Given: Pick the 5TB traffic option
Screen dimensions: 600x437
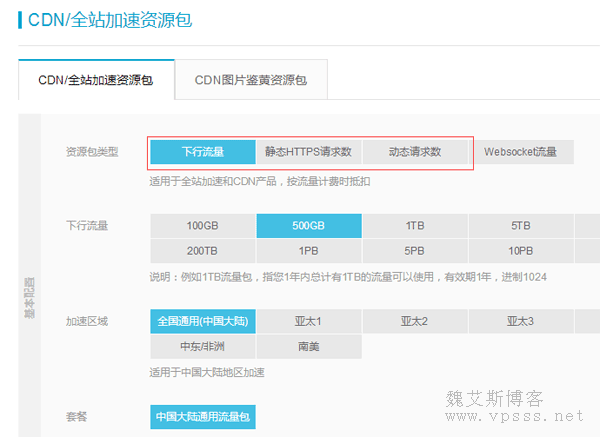Looking at the screenshot, I should point(520,226).
